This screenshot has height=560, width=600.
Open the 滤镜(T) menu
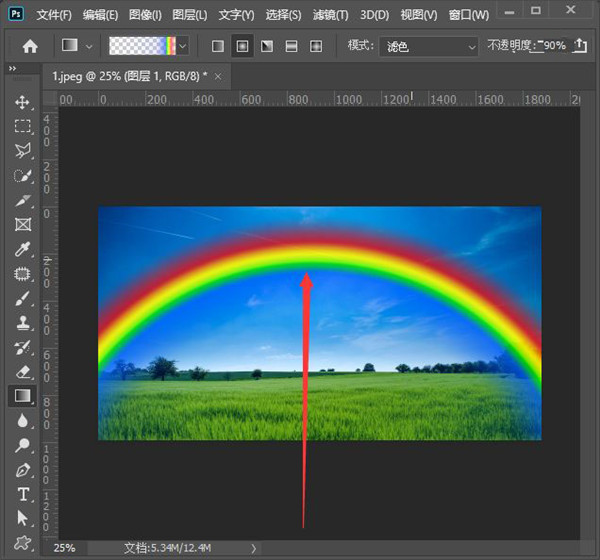(x=329, y=15)
